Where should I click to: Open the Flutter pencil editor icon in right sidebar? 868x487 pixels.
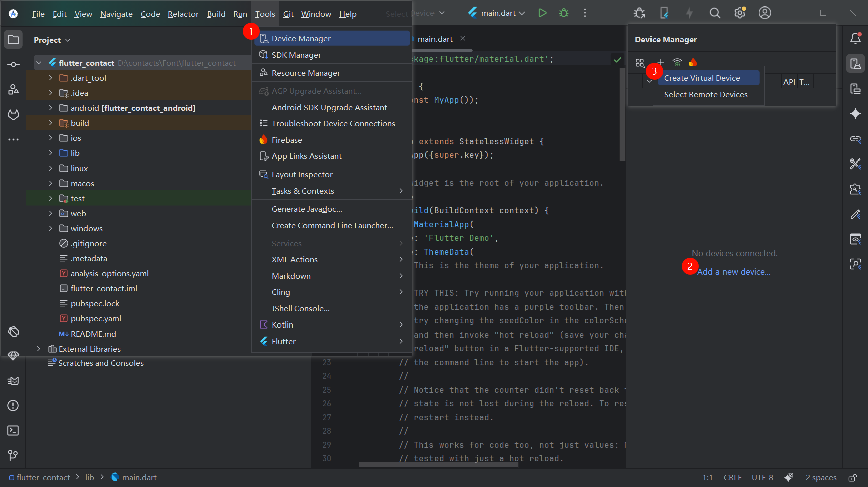click(855, 214)
